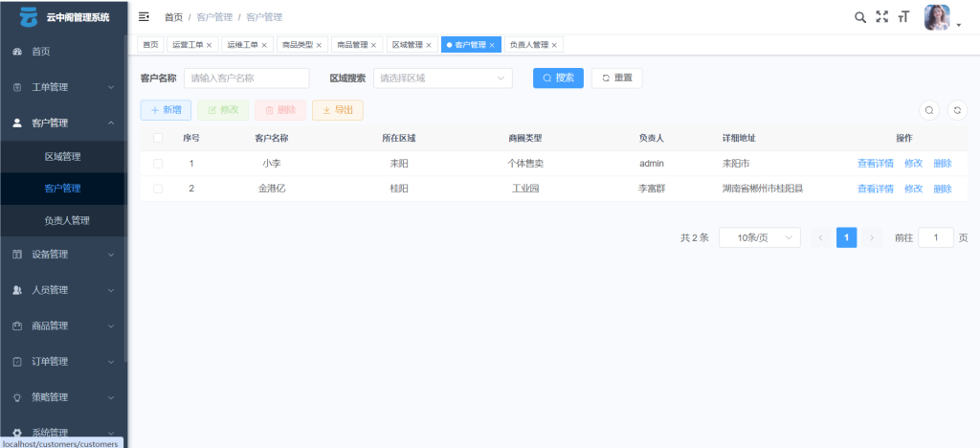
Task: Close the 区域管理 tab
Action: click(x=429, y=45)
